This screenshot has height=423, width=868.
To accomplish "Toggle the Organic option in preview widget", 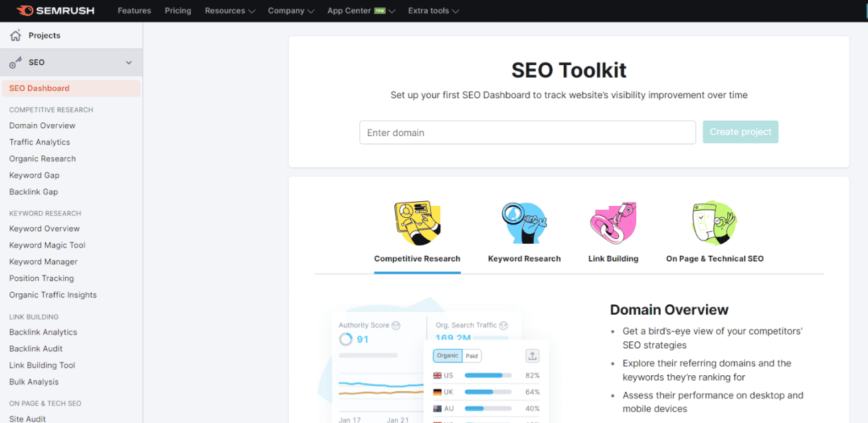I will [x=447, y=356].
